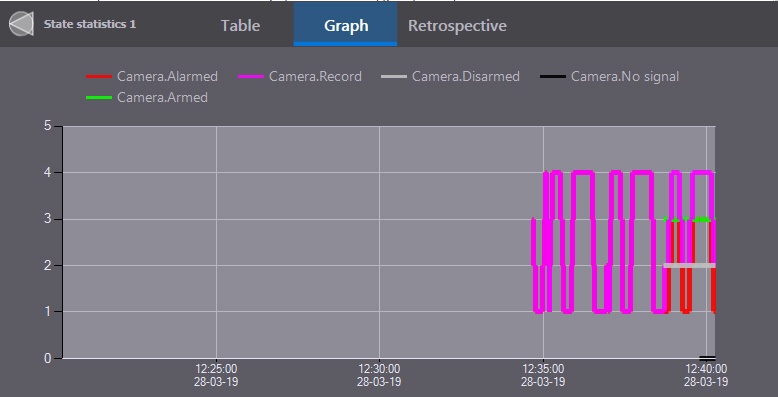Viewport: 778px width, 397px height.
Task: Toggle the Camera.Alarmed legend label
Action: (x=167, y=76)
